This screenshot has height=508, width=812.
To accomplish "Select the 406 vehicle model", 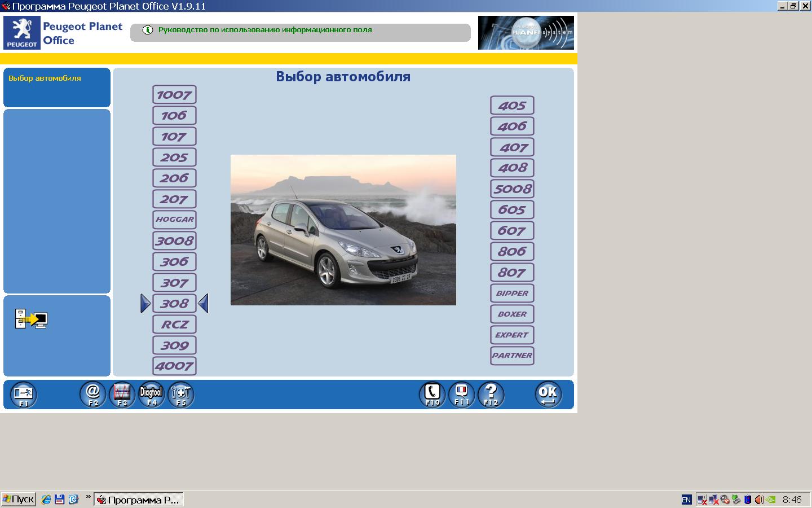I will (512, 126).
